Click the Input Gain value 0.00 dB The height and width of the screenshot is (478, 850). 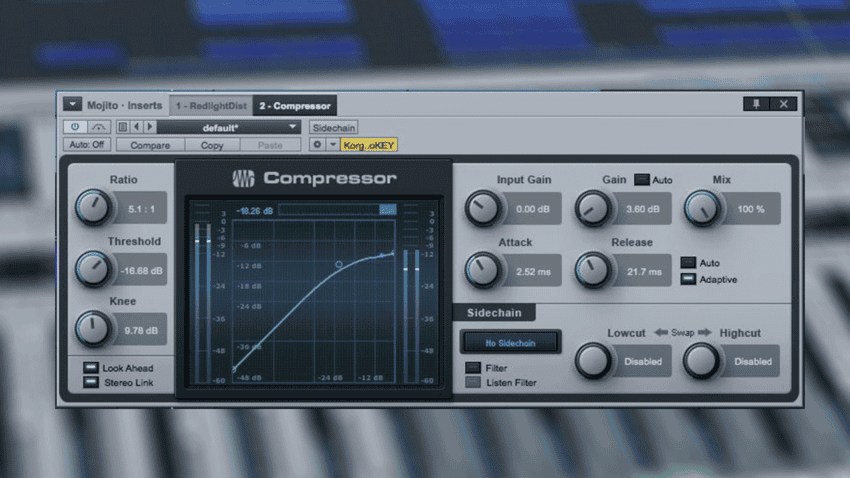tap(533, 209)
